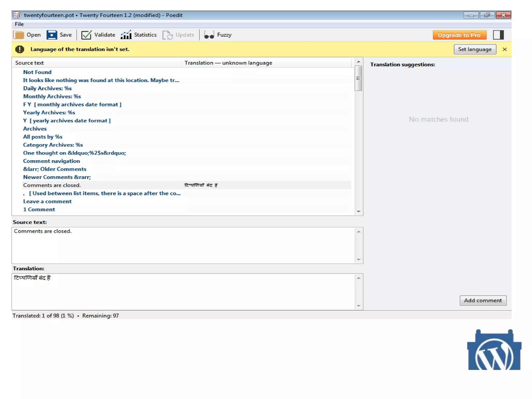Open the File menu
The height and width of the screenshot is (399, 532).
(19, 24)
